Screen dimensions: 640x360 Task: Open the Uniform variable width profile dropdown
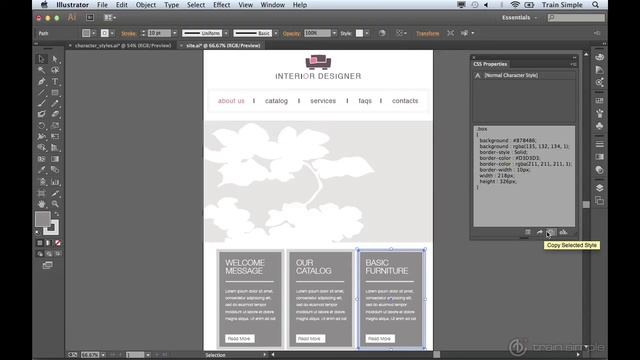tap(226, 33)
